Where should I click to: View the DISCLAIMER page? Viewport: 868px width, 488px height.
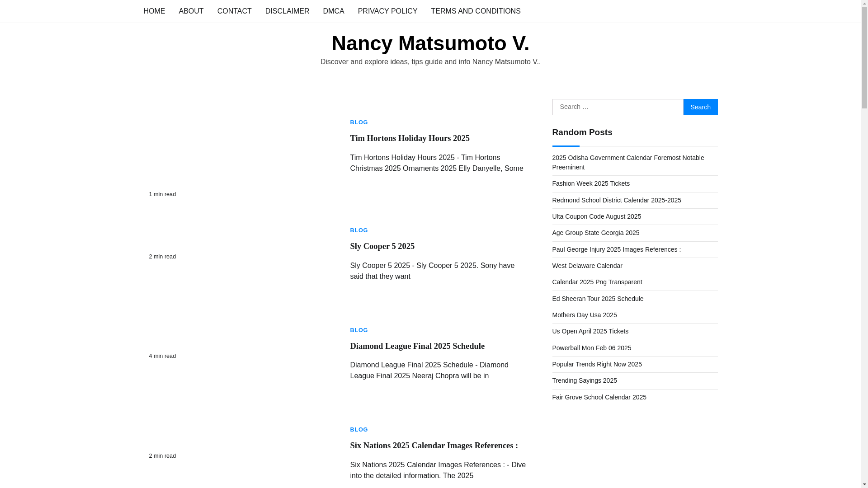(287, 11)
